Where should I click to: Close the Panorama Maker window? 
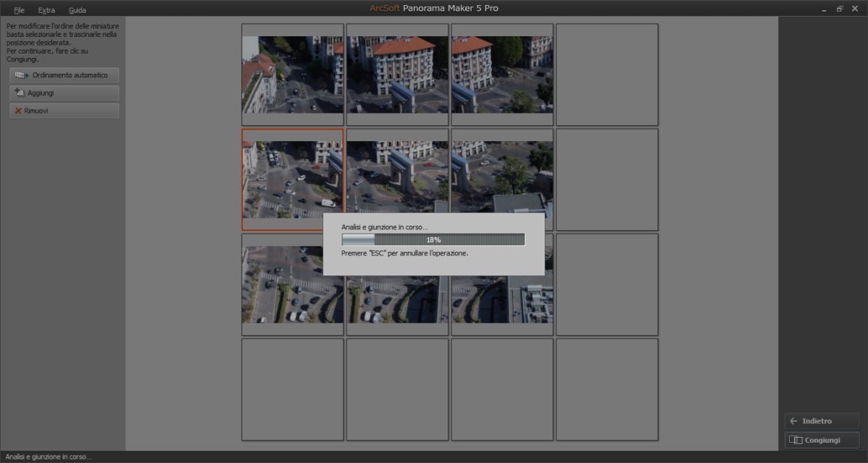pyautogui.click(x=856, y=9)
